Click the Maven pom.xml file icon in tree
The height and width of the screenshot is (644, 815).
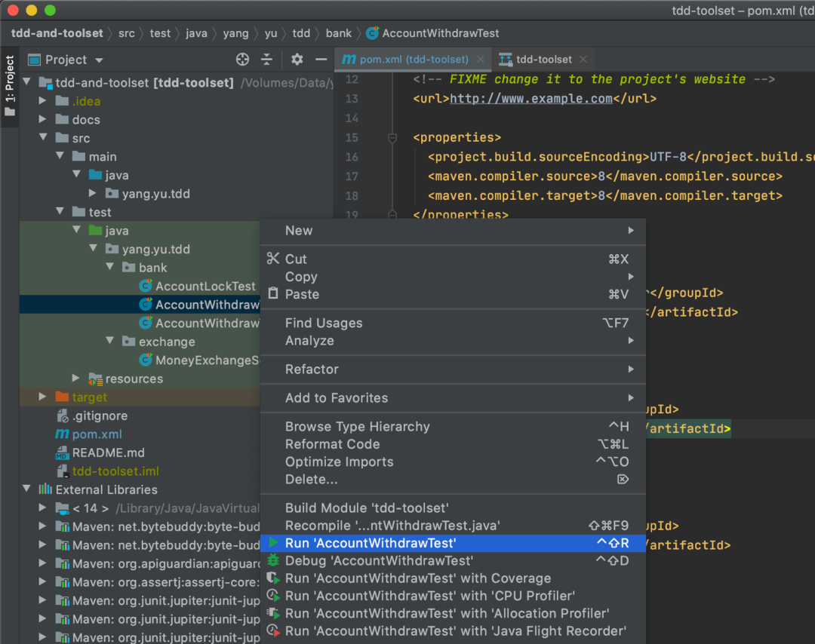[x=62, y=434]
